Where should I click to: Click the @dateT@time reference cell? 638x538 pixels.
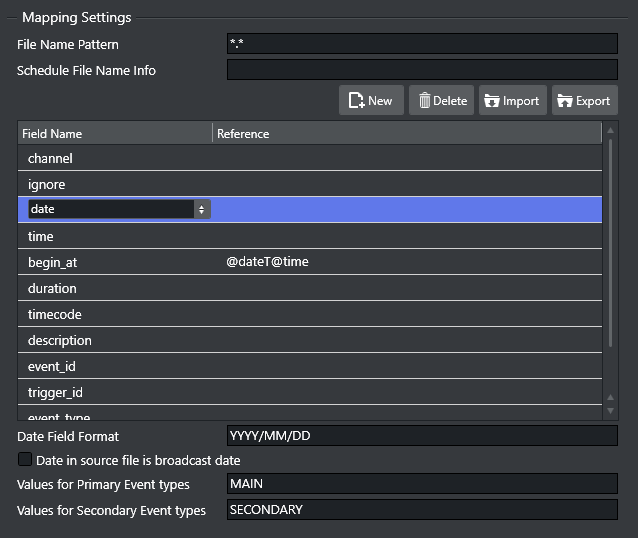[268, 262]
